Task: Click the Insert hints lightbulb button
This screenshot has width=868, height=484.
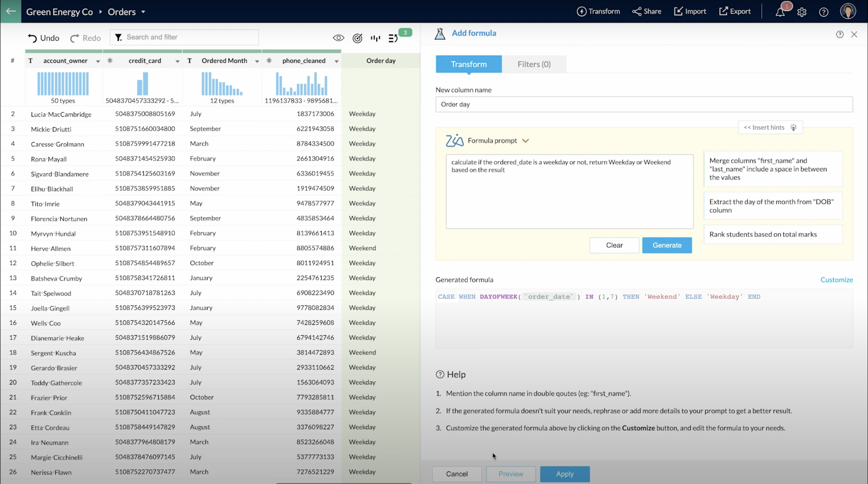Action: pos(770,127)
